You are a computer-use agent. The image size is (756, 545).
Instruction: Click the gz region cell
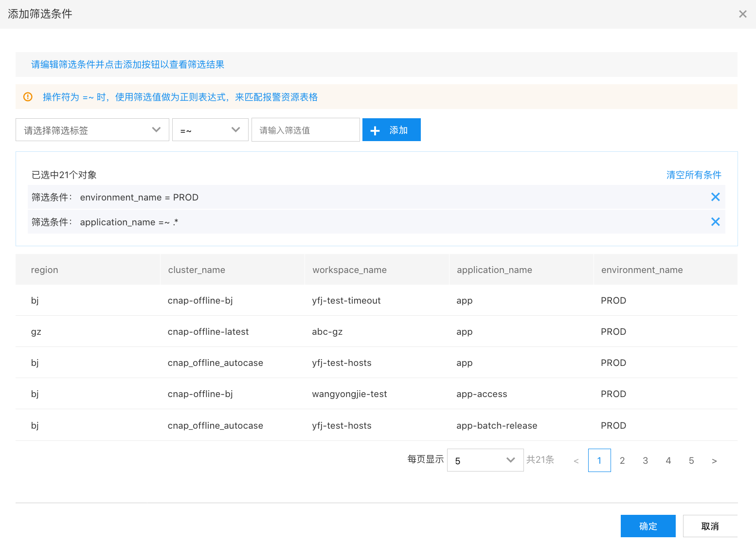point(36,331)
